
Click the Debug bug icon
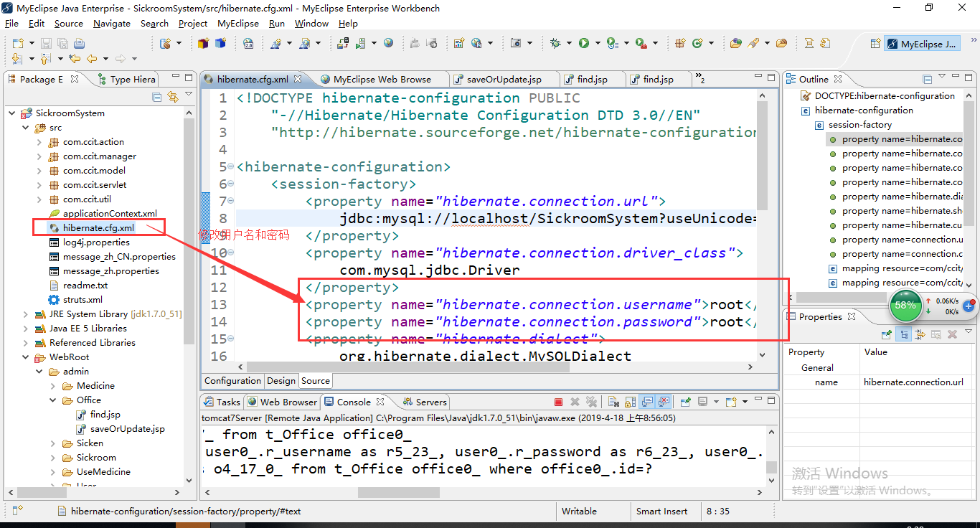[555, 44]
